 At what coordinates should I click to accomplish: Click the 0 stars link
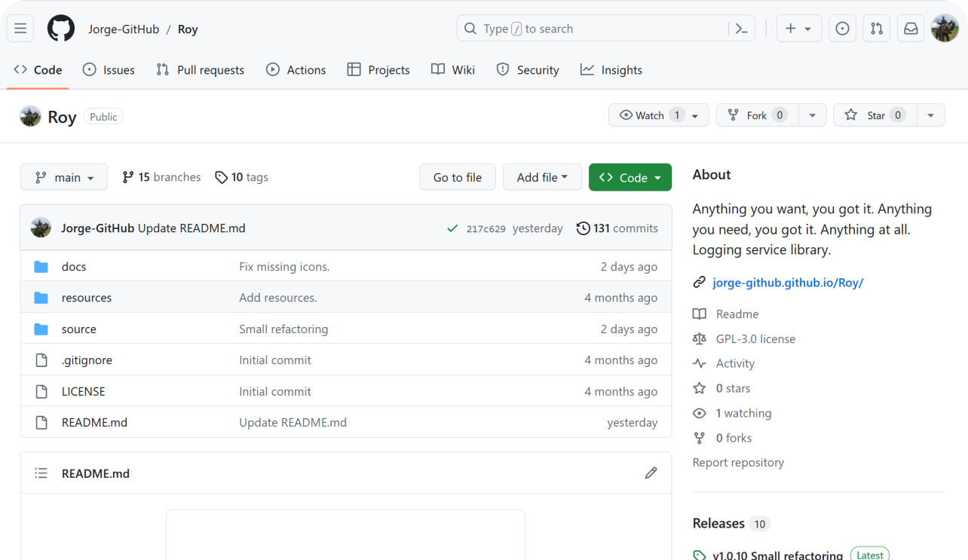click(x=733, y=388)
